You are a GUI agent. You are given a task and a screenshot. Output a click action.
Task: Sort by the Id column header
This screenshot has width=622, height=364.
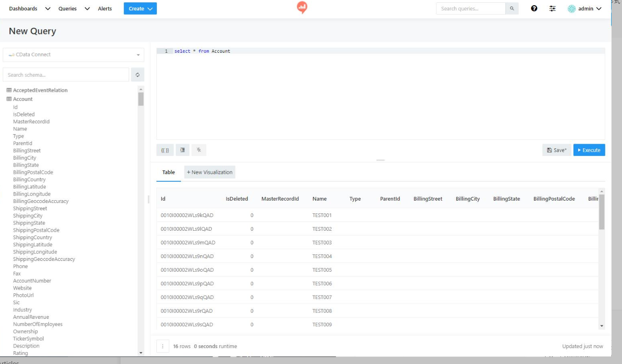coord(163,199)
